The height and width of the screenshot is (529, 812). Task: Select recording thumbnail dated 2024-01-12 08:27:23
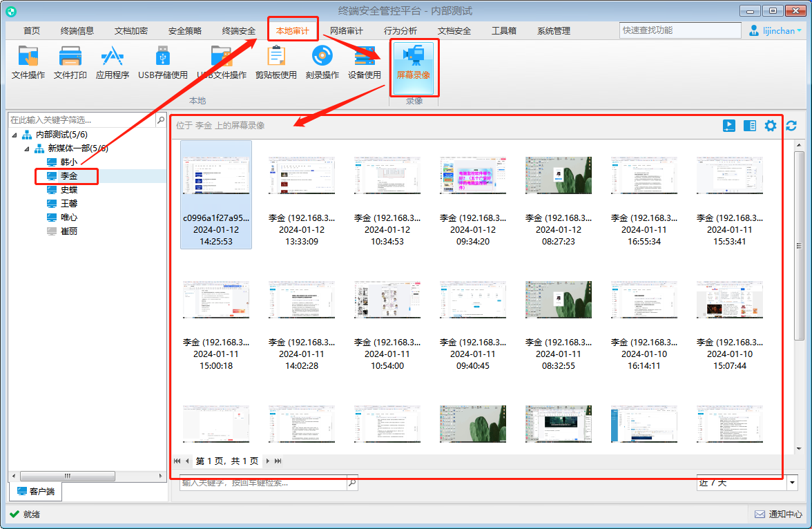(558, 201)
